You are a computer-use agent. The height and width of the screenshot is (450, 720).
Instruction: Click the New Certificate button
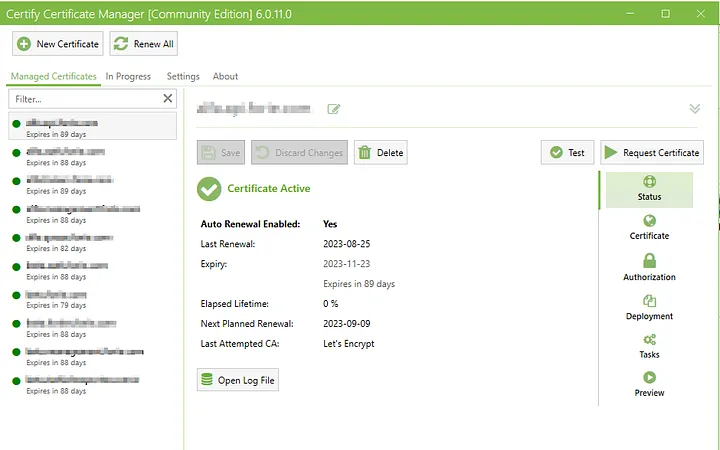tap(58, 44)
